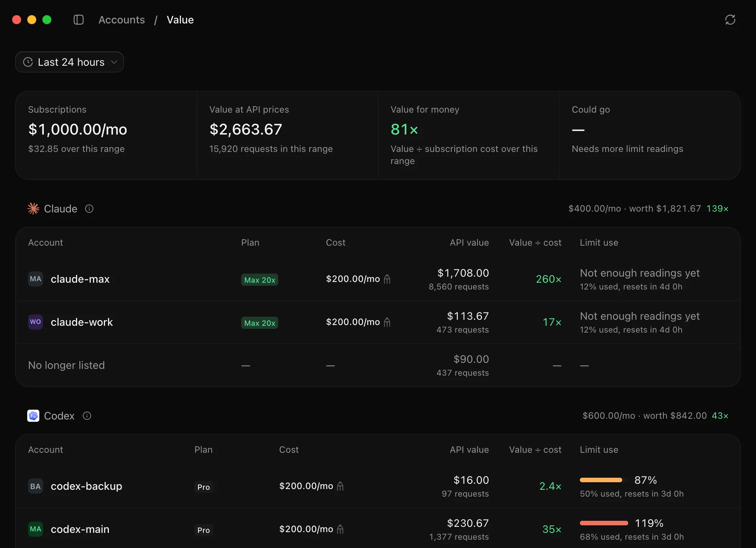Image resolution: width=756 pixels, height=548 pixels.
Task: Click the Codex app logo
Action: coord(33,416)
